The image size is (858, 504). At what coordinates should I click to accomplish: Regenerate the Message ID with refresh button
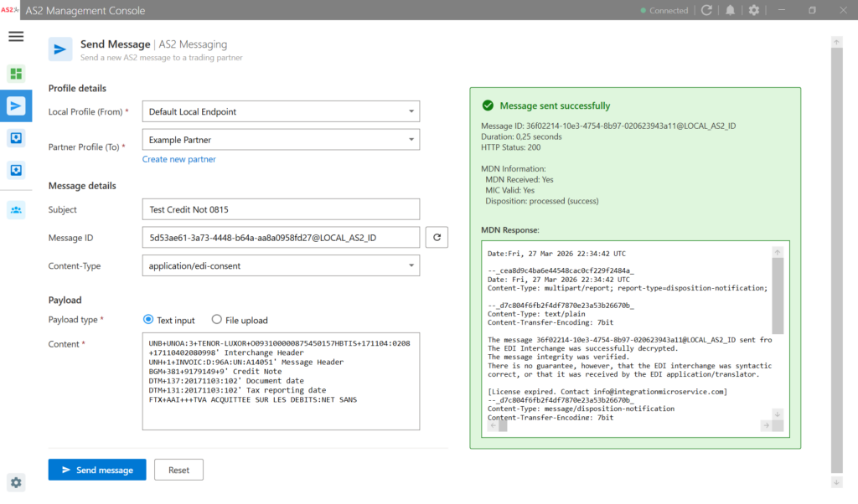click(x=437, y=238)
